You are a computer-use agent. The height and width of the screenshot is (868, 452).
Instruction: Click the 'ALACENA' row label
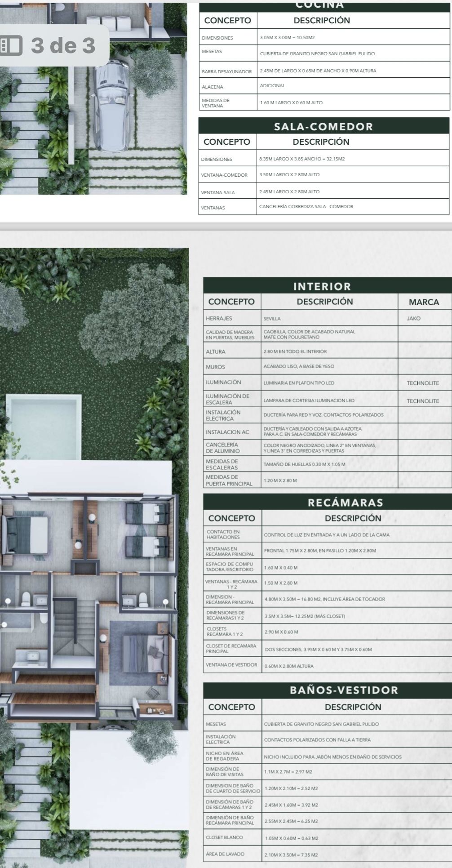pos(213,87)
